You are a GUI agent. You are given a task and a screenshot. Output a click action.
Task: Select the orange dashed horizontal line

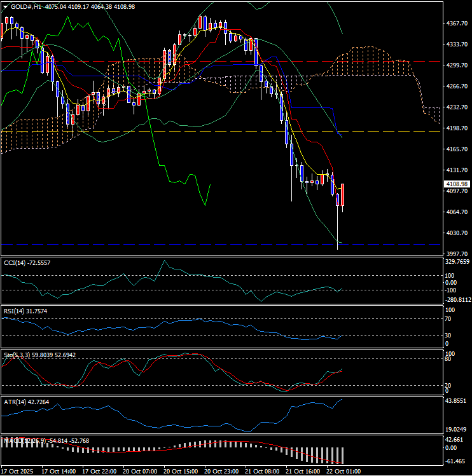pos(191,132)
